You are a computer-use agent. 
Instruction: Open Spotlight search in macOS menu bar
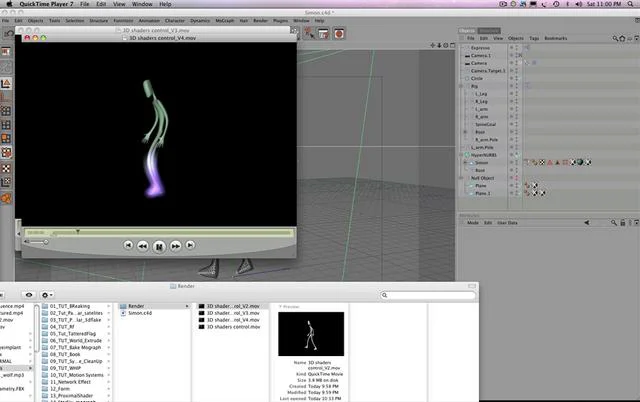tap(631, 4)
